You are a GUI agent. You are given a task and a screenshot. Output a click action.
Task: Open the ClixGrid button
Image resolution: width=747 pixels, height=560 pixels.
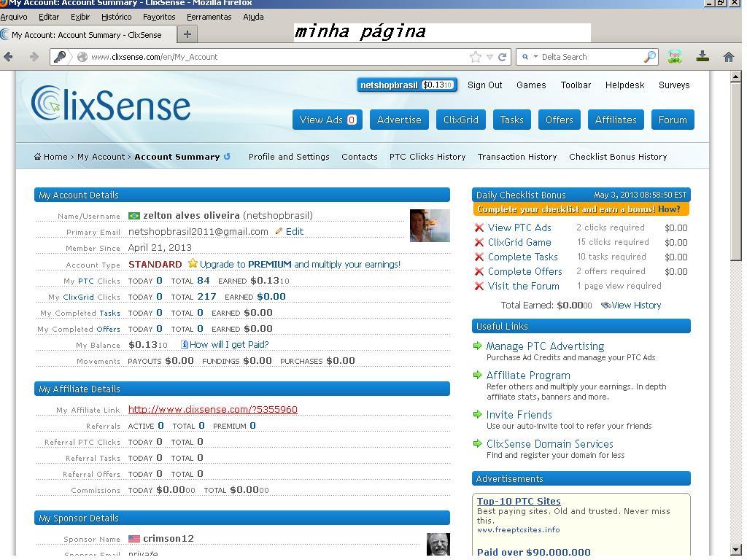[461, 120]
